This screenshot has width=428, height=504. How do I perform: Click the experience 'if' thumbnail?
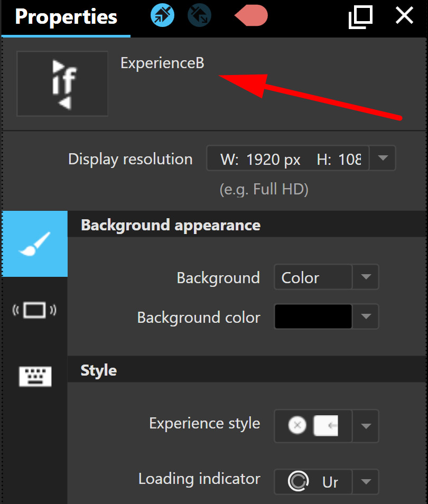tap(62, 83)
